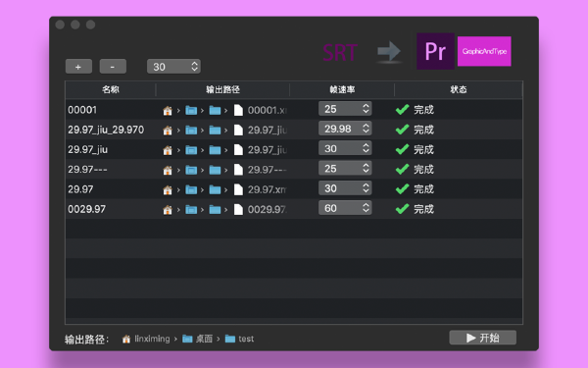588x368 pixels.
Task: Click 完成 status text in row 29.97
Action: [x=423, y=189]
